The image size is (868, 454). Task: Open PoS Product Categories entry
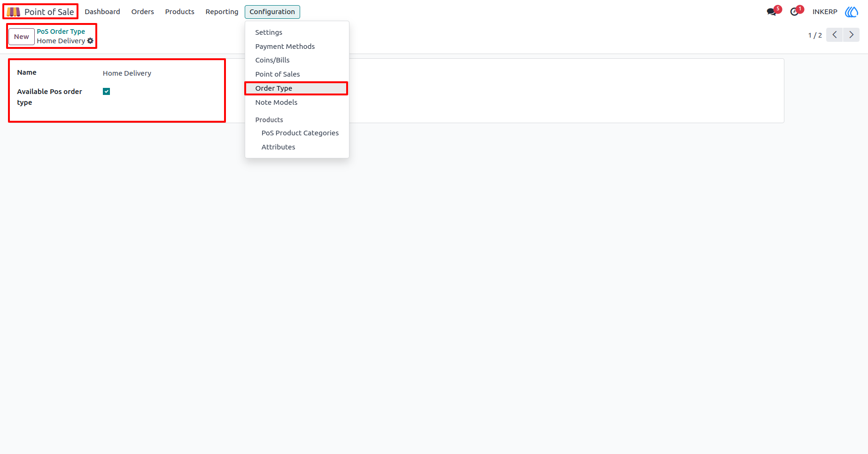coord(297,133)
